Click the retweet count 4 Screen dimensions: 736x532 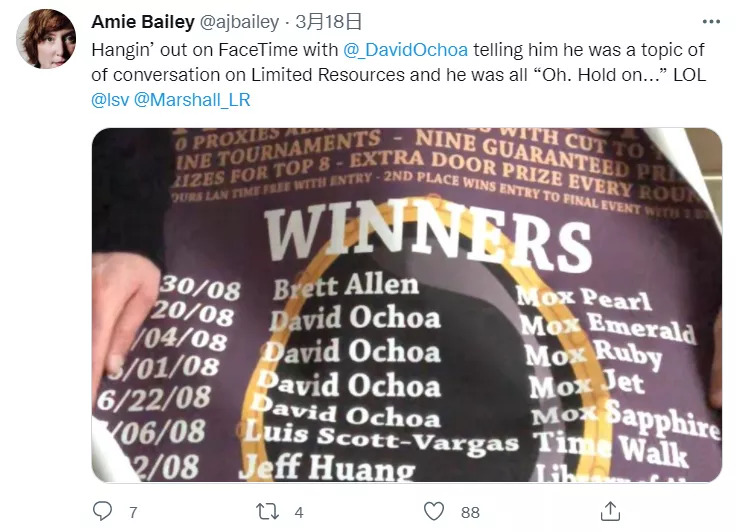(x=299, y=512)
